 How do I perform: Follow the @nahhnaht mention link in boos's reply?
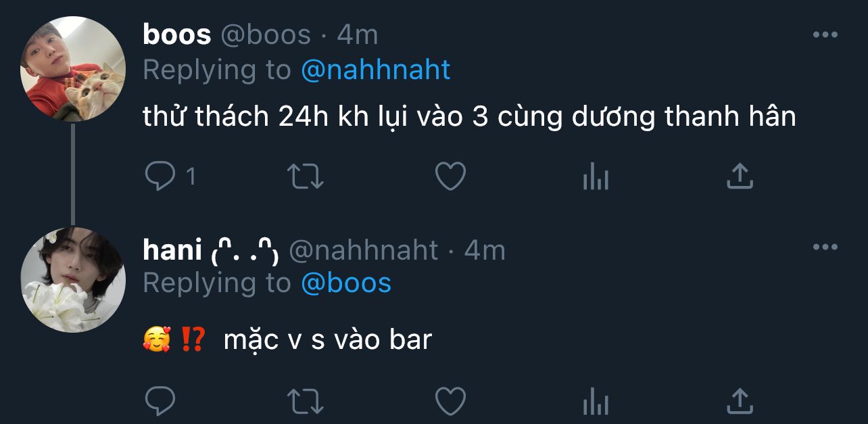[x=375, y=70]
